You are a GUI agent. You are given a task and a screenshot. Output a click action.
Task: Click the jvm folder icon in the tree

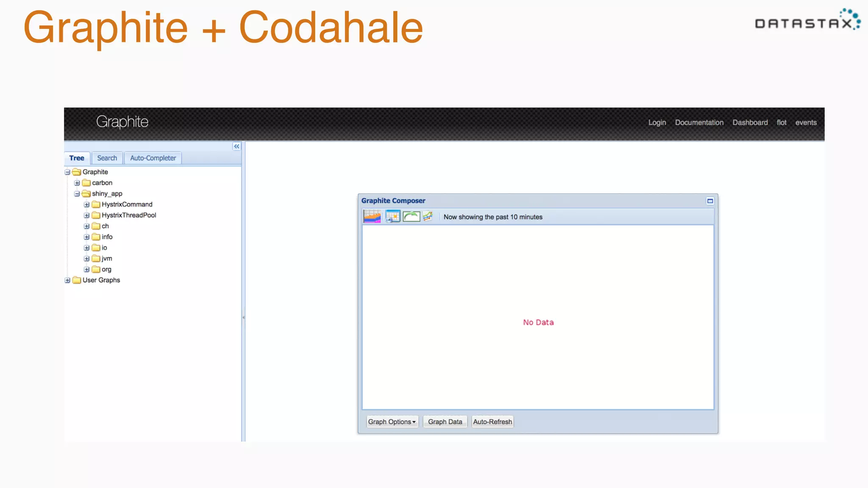click(96, 258)
